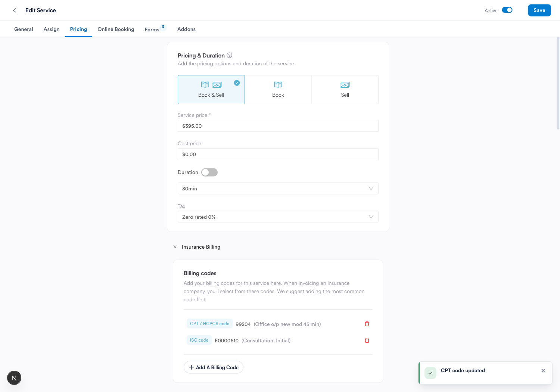
Task: Delete the ISC code E0000610 row
Action: (x=367, y=340)
